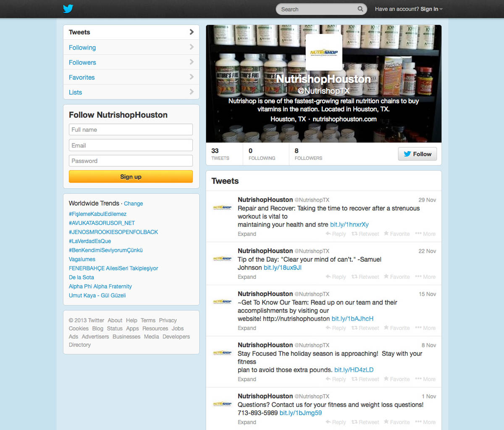Click the Nutrishop profile avatar in banner
The height and width of the screenshot is (430, 504).
point(324,52)
